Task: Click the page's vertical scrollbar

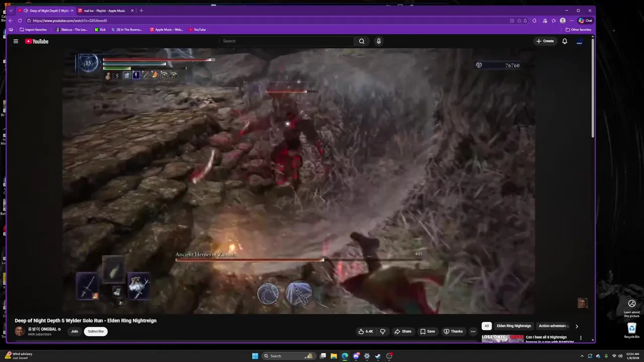Action: (593, 88)
